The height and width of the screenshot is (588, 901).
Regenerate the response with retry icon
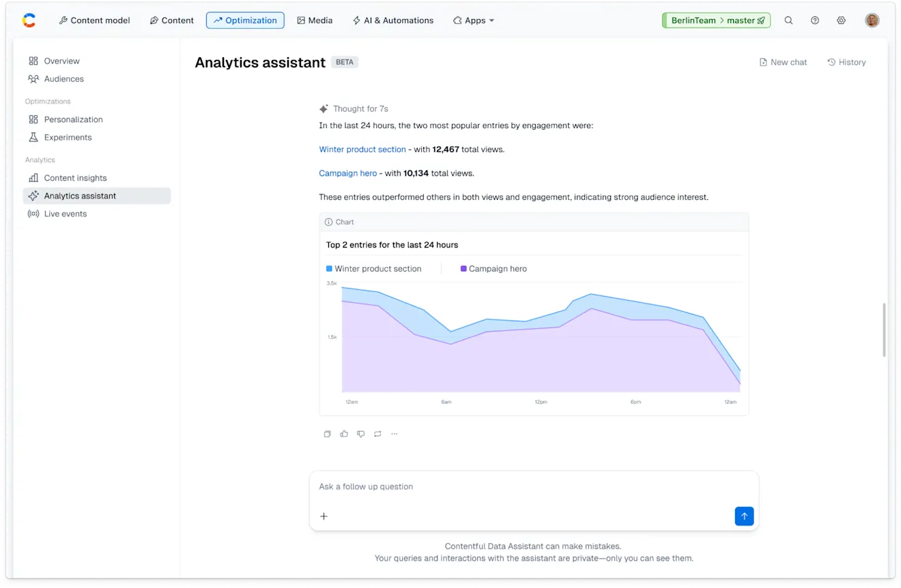coord(377,434)
